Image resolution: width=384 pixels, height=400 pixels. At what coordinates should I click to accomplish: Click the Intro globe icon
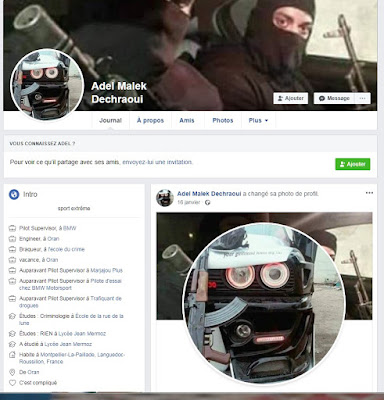14,194
